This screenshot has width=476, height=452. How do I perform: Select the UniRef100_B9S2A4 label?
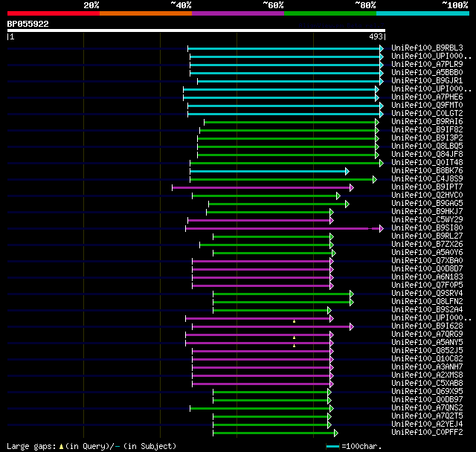427,310
